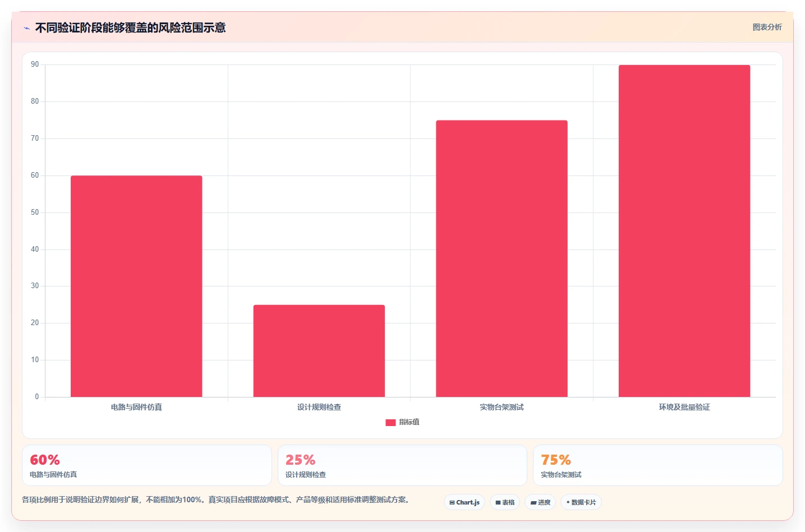Click the 60% value in the stat card

pyautogui.click(x=45, y=460)
